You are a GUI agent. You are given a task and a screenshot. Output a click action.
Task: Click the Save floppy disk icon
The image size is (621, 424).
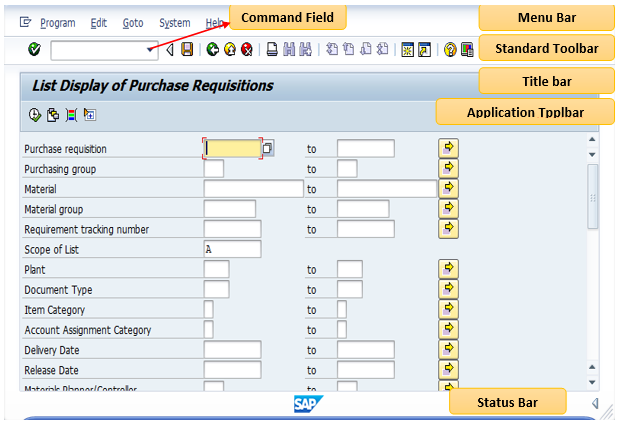click(x=187, y=49)
